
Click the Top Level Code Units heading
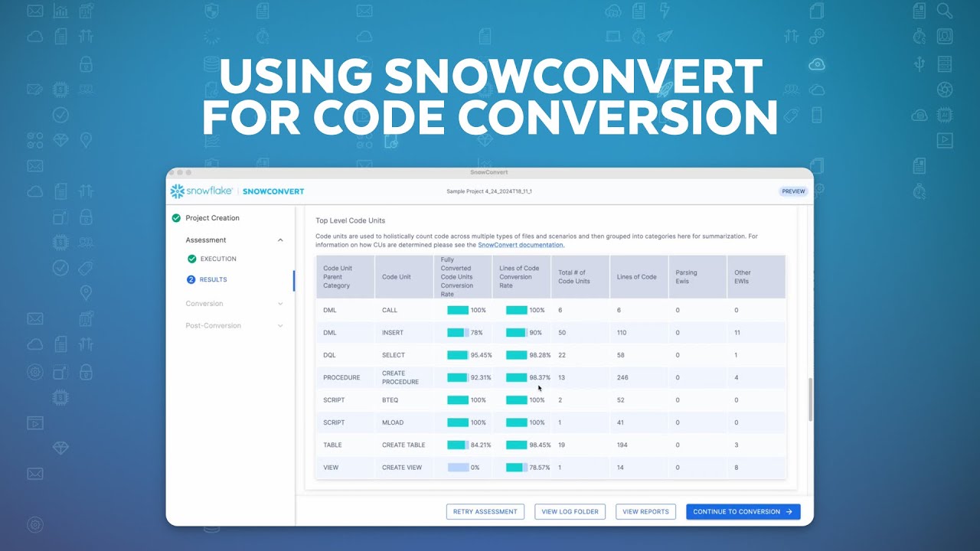(x=351, y=221)
